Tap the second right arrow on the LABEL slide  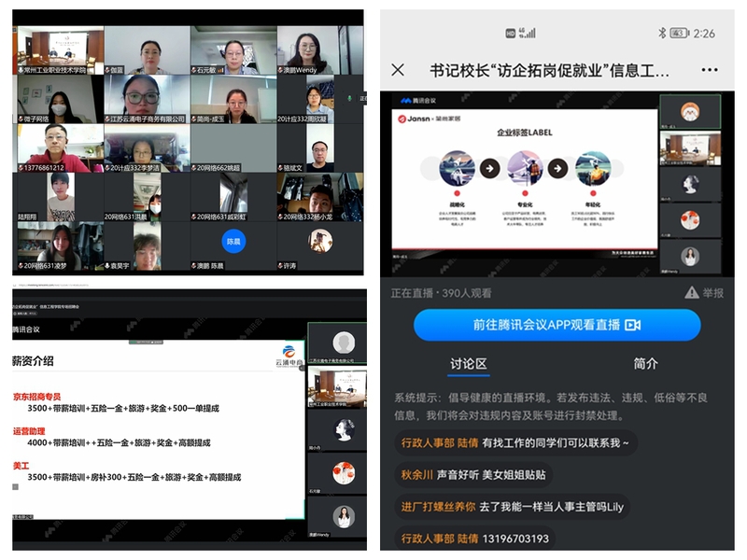click(x=557, y=169)
